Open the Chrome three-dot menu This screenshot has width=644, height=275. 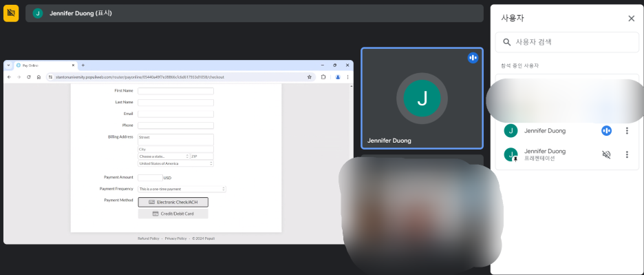[x=347, y=77]
